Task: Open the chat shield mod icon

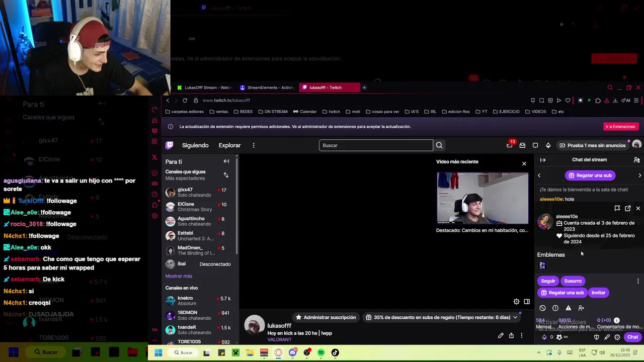Action: click(597, 337)
